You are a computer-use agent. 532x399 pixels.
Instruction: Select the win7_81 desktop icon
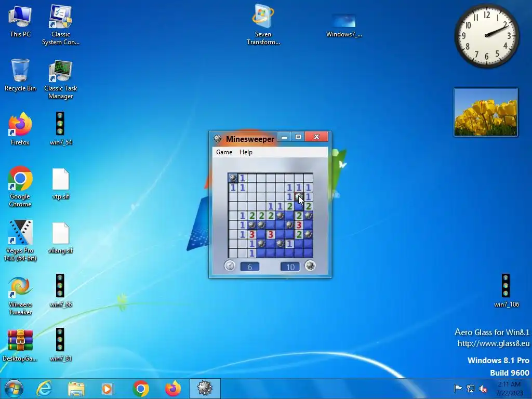point(61,345)
